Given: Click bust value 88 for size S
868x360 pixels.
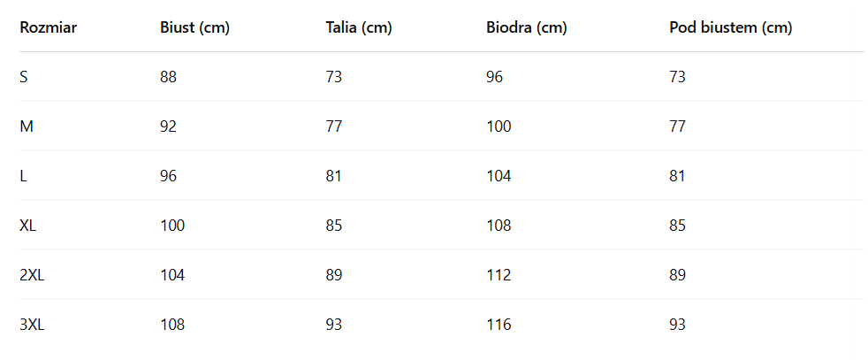Looking at the screenshot, I should click(168, 77).
